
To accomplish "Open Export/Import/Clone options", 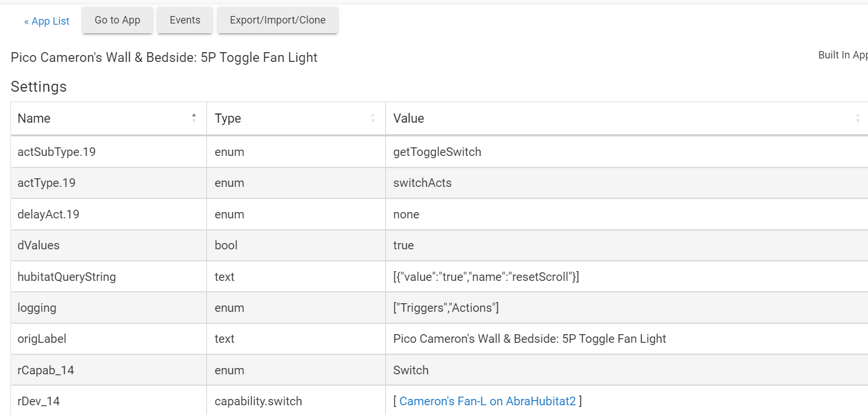I will [x=277, y=20].
